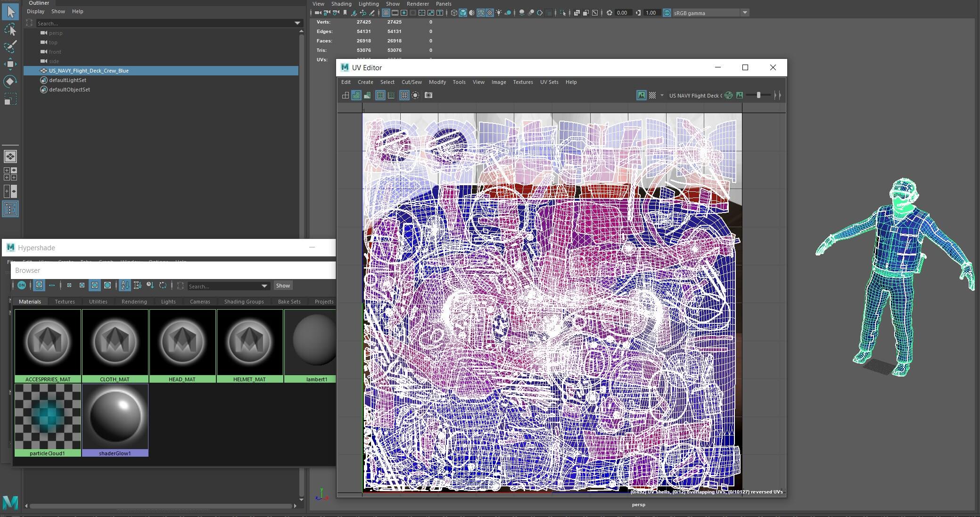Select the Lasso tool in the toolbox
Screen dimensions: 980x517
pyautogui.click(x=10, y=29)
